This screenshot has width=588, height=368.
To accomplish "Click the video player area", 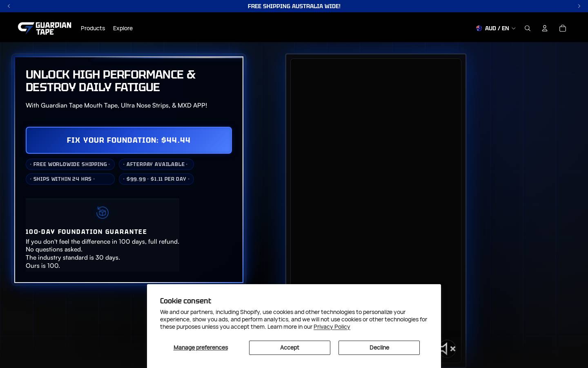I will 376,211.
